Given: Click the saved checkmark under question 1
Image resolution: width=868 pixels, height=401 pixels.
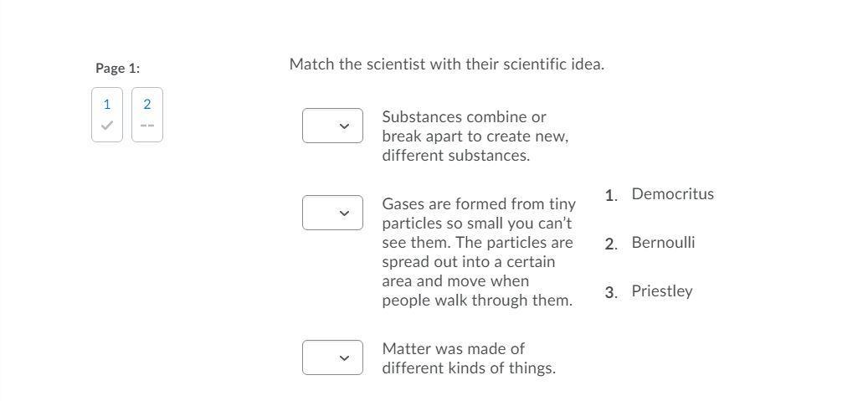Looking at the screenshot, I should tap(106, 126).
